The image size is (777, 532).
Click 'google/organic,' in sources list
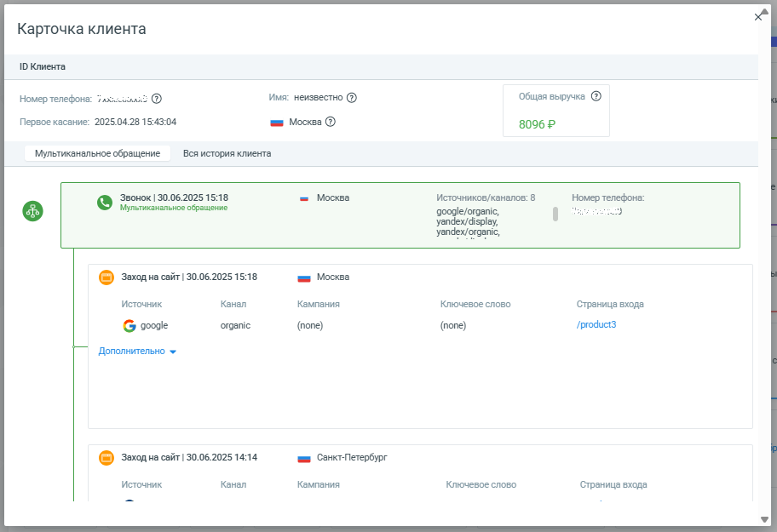coord(468,211)
